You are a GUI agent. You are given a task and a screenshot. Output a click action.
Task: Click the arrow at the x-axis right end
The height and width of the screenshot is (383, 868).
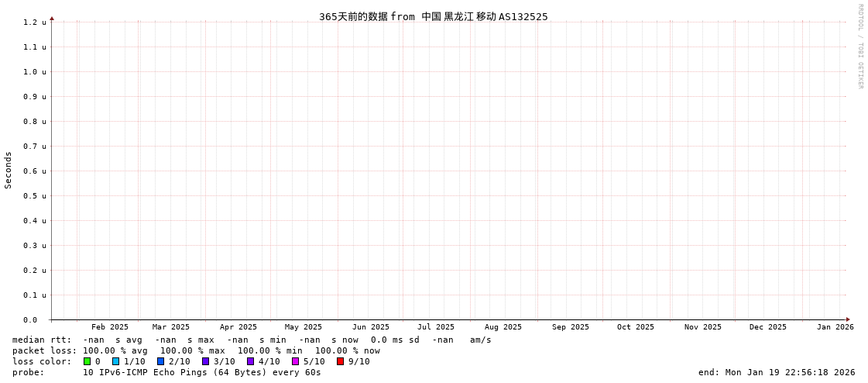(848, 319)
